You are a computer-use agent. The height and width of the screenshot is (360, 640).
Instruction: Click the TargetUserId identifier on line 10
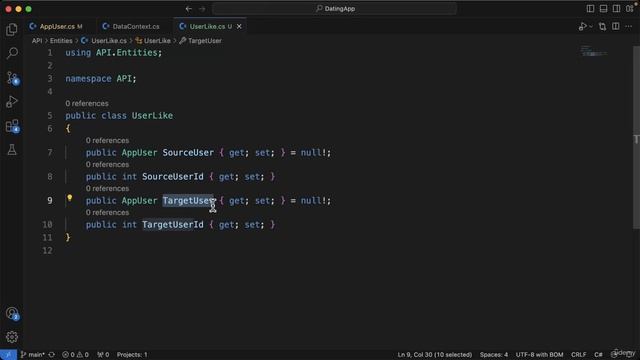(x=173, y=224)
